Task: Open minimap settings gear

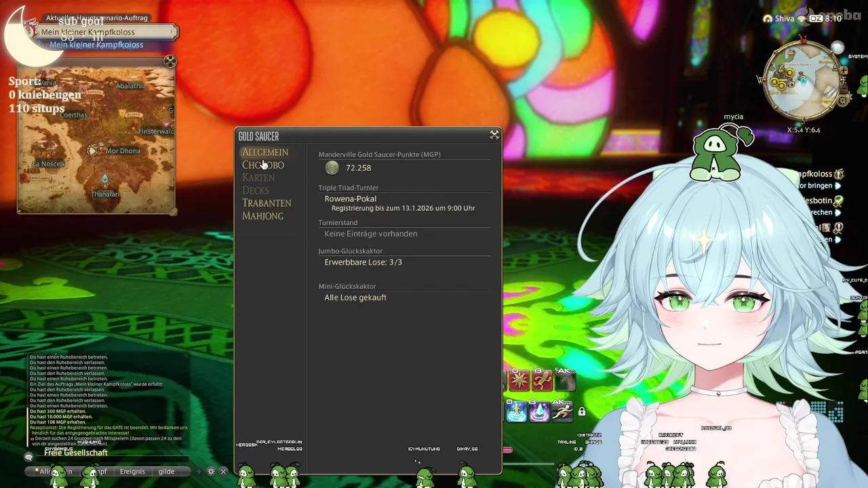Action: [x=843, y=100]
